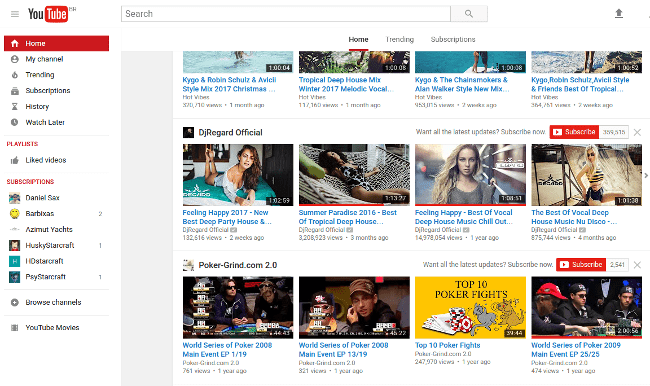Click Poker-Grind.com channel avatar

(x=189, y=265)
